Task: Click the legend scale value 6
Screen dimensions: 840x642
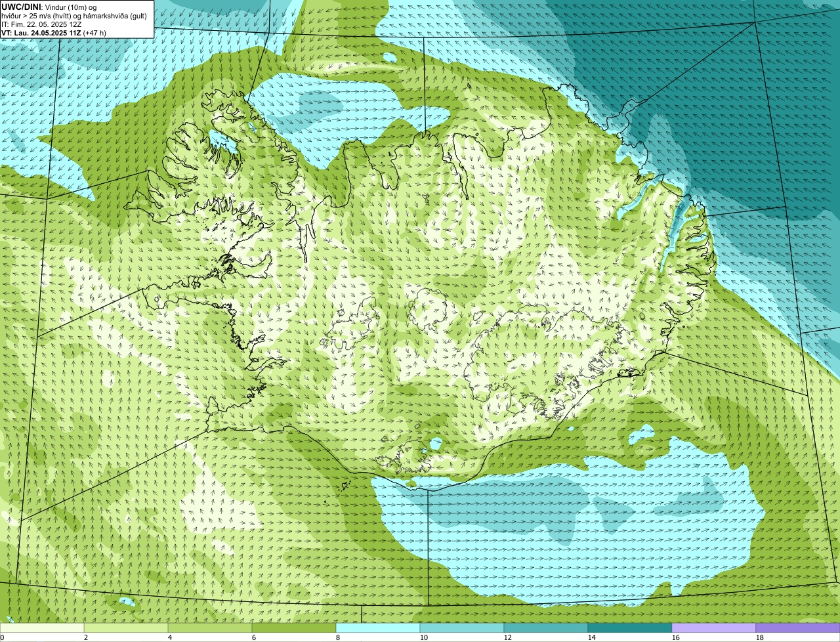Action: [254, 637]
